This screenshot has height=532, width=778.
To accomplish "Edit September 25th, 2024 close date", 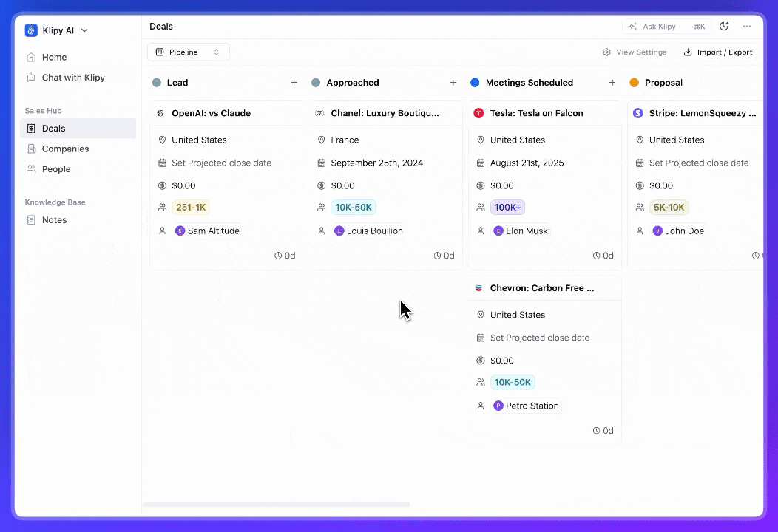I will tap(377, 163).
